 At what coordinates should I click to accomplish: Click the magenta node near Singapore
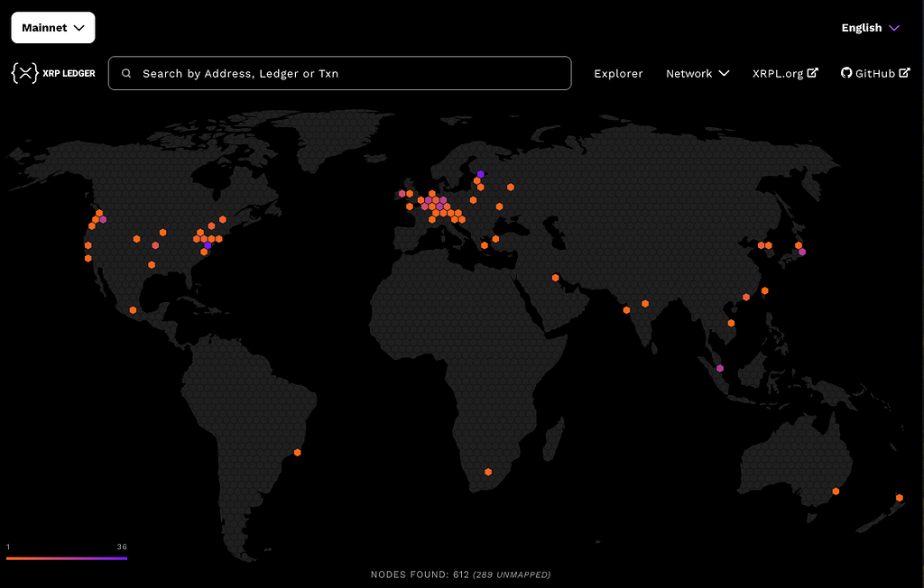[720, 368]
